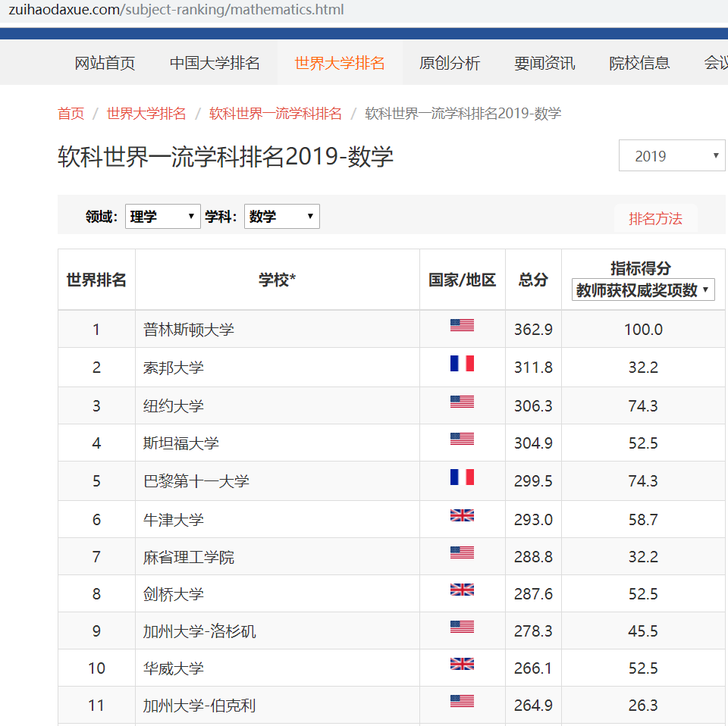This screenshot has height=726, width=728.
Task: Expand the 教师获权威奖项数 indicator dropdown
Action: [x=642, y=290]
